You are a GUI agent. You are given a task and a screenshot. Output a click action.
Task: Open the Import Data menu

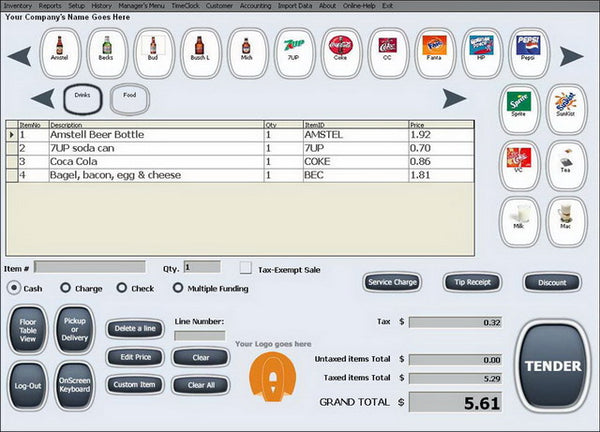pyautogui.click(x=295, y=6)
